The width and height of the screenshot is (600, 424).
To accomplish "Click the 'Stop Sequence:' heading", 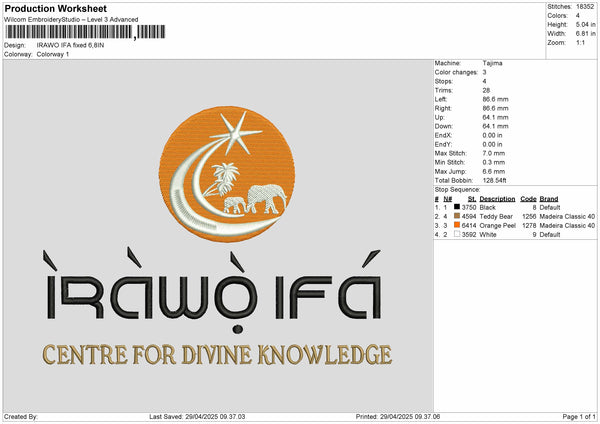I will tap(457, 190).
